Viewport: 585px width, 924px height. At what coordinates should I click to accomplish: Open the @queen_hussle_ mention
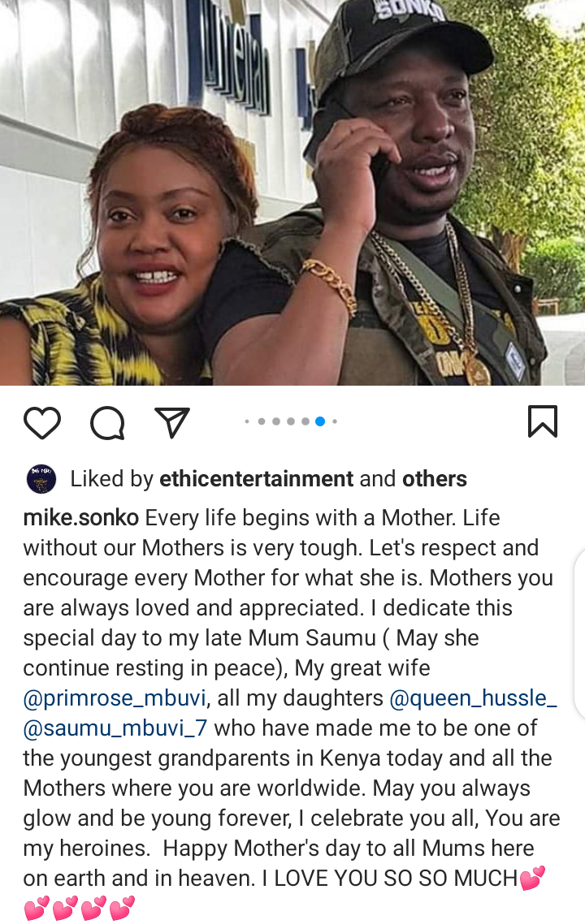pos(473,698)
